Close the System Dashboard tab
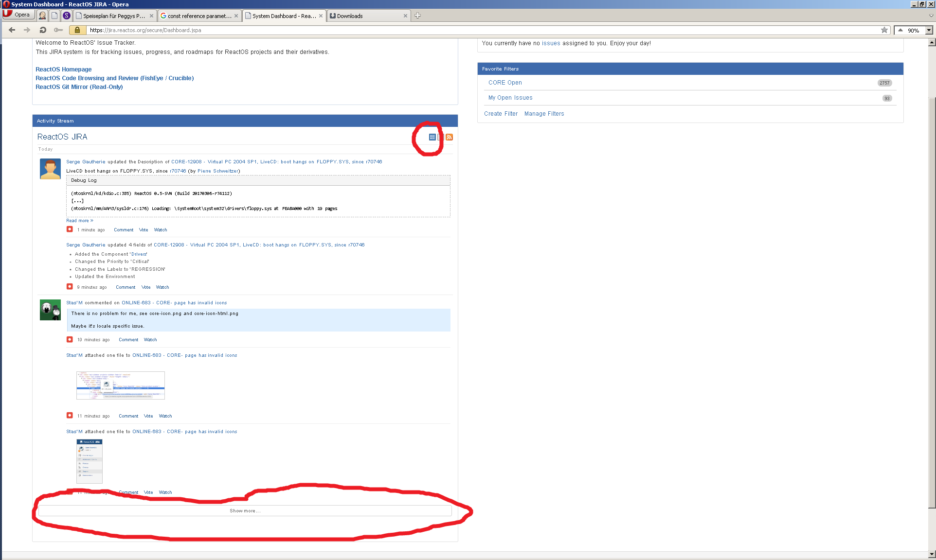936x560 pixels. click(x=321, y=16)
